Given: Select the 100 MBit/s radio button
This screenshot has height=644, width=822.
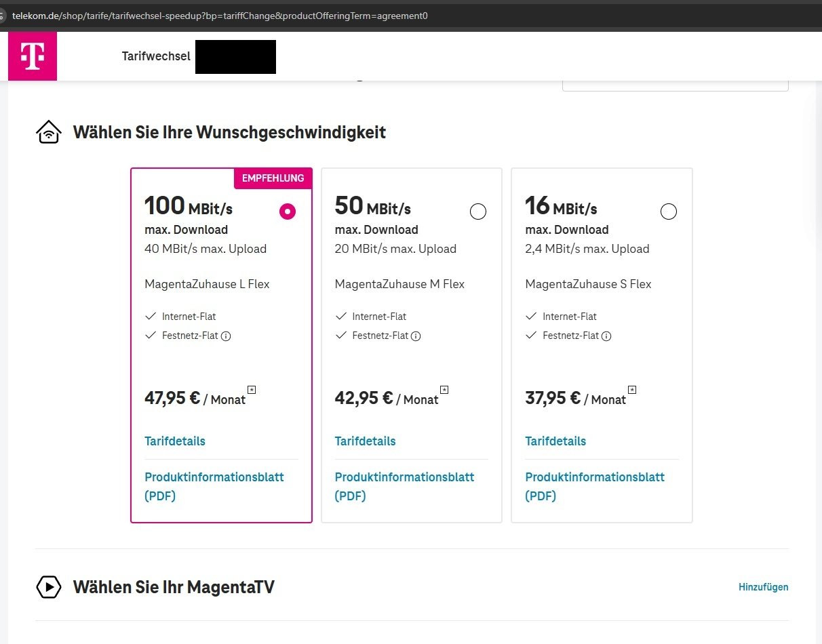Looking at the screenshot, I should [x=288, y=212].
